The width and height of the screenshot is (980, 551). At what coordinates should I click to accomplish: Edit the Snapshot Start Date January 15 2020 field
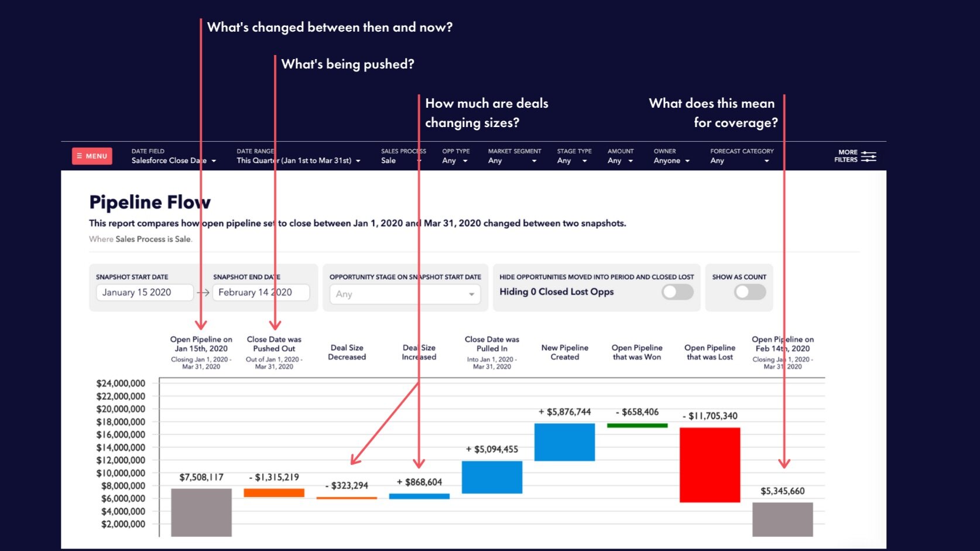(145, 292)
